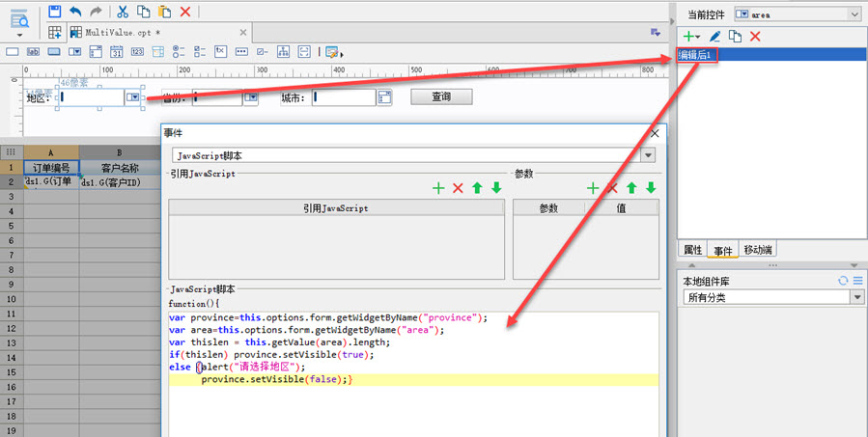Select the single checkbox widget tool
The height and width of the screenshot is (437, 868).
263,52
